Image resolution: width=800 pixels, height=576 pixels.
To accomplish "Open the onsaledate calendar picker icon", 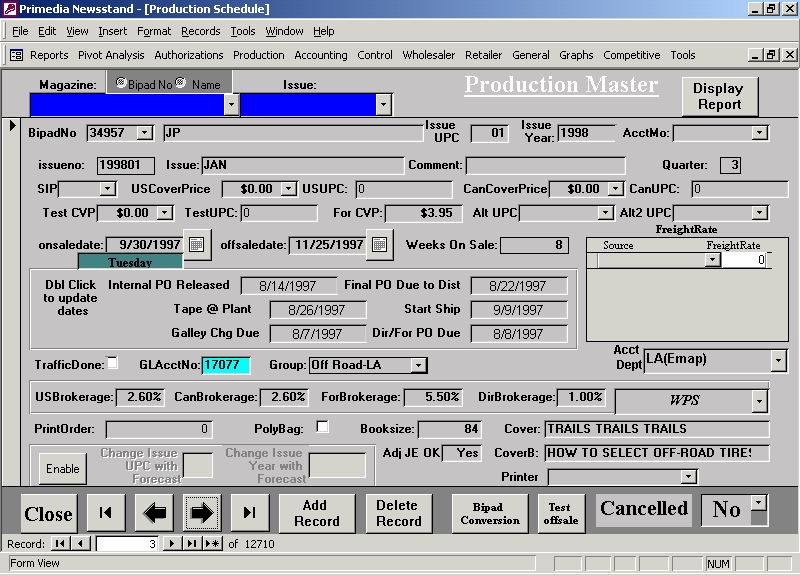I will tap(197, 243).
